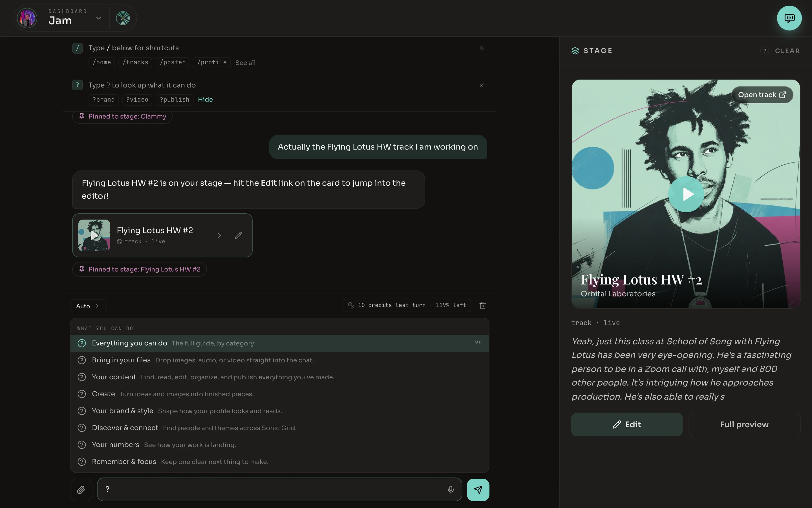Select the 'Create' suggestion row
The height and width of the screenshot is (508, 812).
point(279,394)
